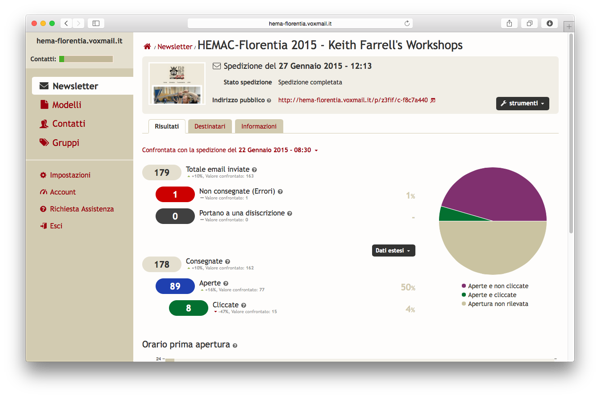Open the strumenti dropdown button
This screenshot has height=398, width=600.
point(522,103)
